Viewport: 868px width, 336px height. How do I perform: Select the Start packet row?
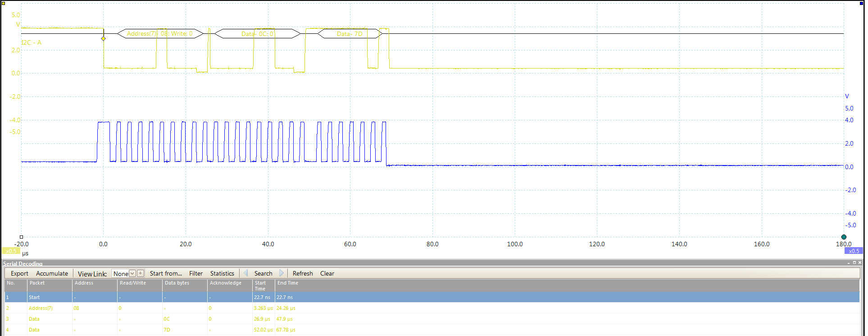pyautogui.click(x=432, y=297)
